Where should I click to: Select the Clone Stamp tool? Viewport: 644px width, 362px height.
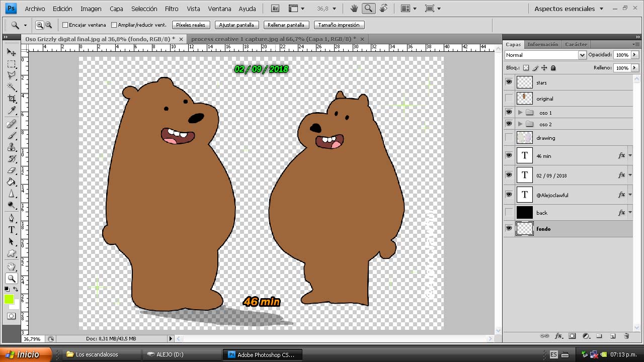12,147
